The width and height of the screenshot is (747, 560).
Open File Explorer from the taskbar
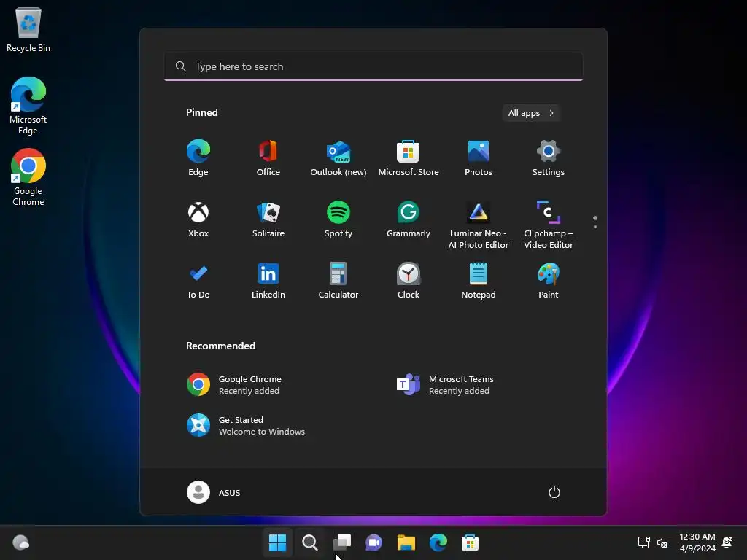pos(406,542)
